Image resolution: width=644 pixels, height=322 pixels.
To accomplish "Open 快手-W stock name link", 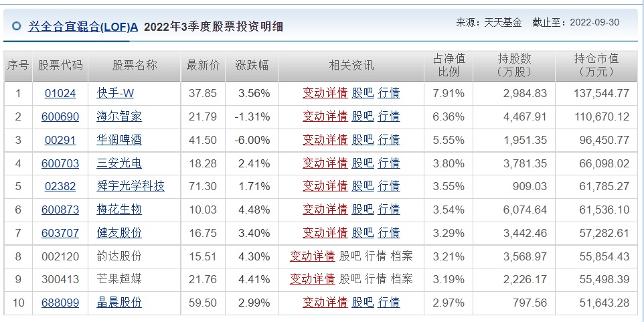I will point(115,93).
